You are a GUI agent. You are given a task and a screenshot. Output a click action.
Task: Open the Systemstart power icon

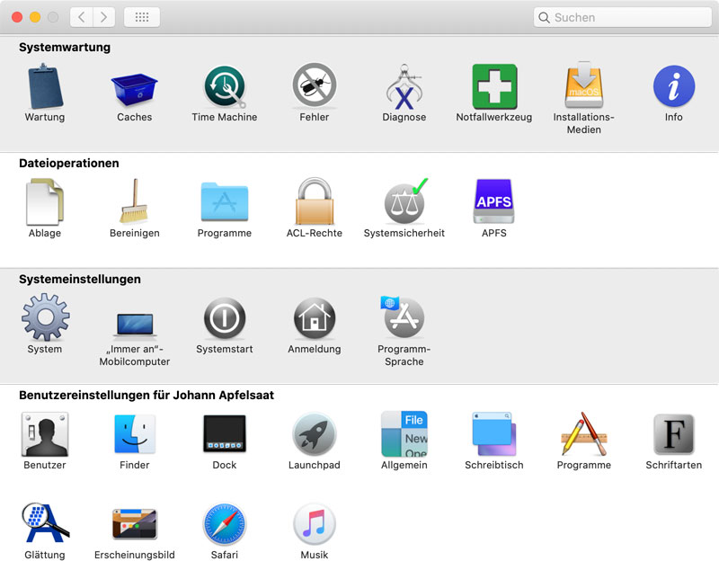point(225,318)
